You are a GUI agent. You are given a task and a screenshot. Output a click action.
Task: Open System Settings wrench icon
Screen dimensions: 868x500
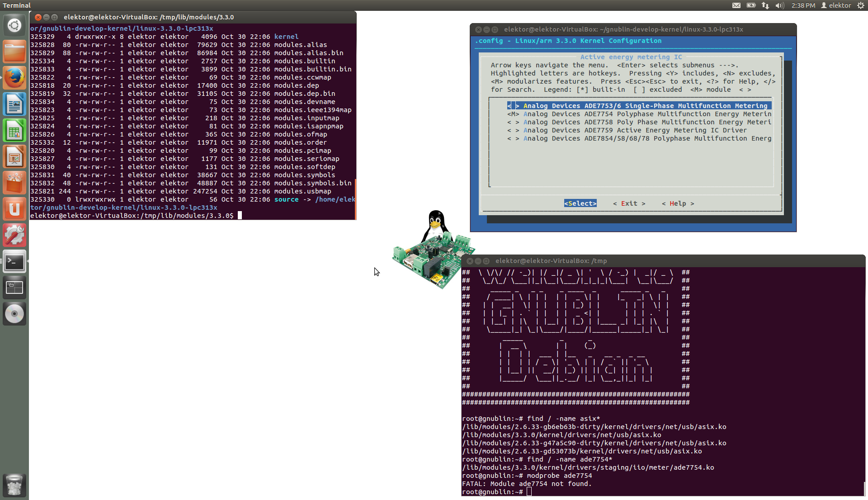click(14, 235)
